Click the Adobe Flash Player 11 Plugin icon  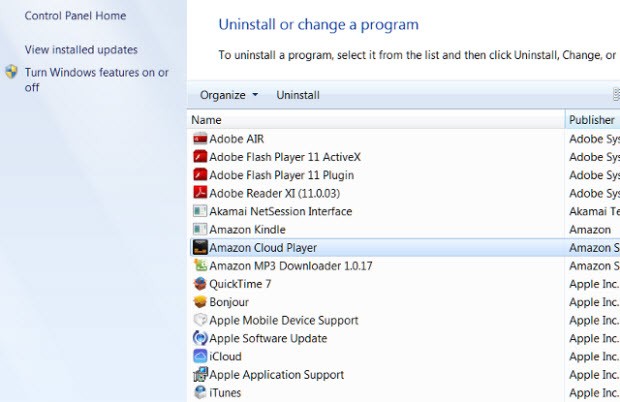pos(200,175)
